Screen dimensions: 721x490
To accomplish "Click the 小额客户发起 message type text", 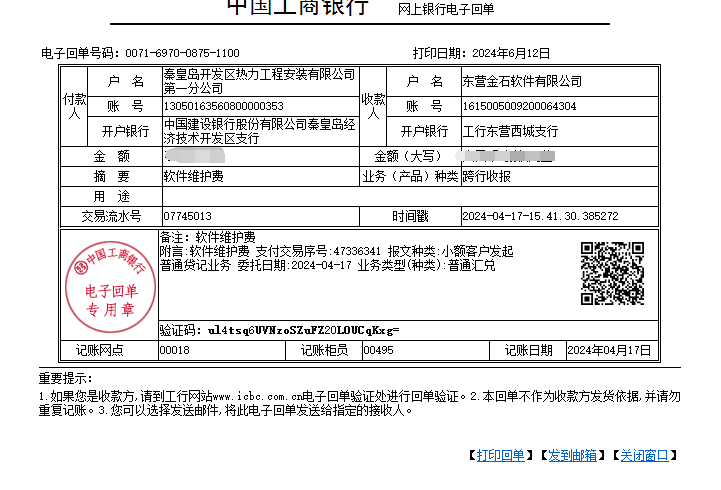I will tap(477, 251).
